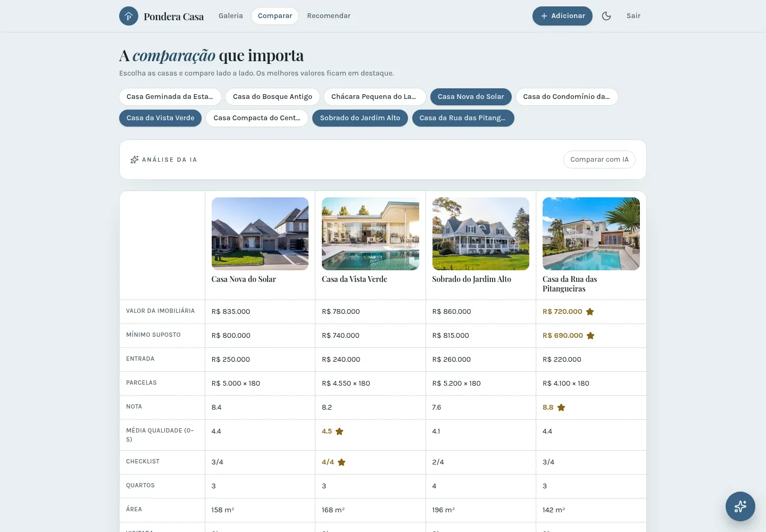Click the star beside nota 8.8

(561, 408)
